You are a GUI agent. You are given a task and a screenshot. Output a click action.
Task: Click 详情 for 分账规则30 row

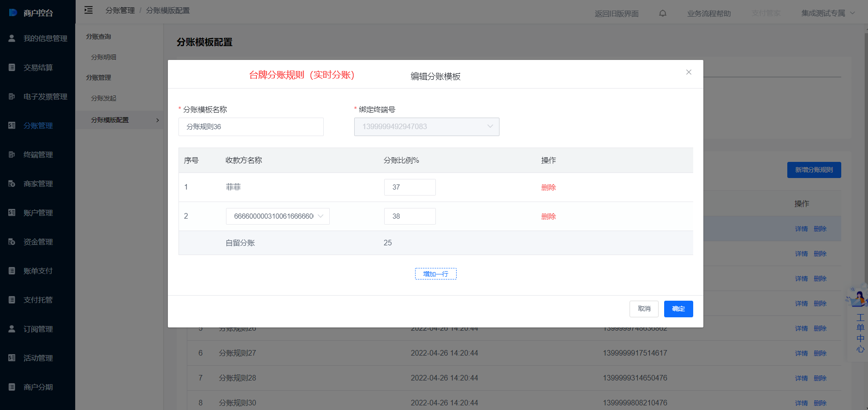[x=801, y=403]
